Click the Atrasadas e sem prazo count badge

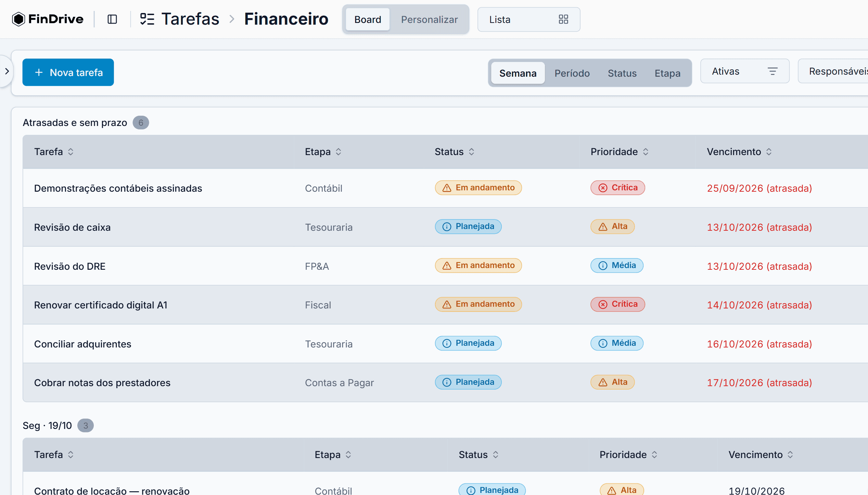(x=141, y=123)
